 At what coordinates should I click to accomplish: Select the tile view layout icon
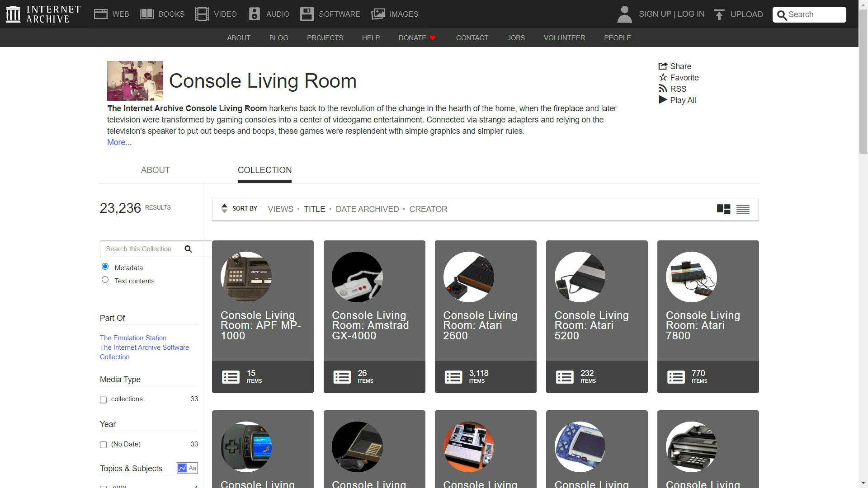(x=723, y=209)
